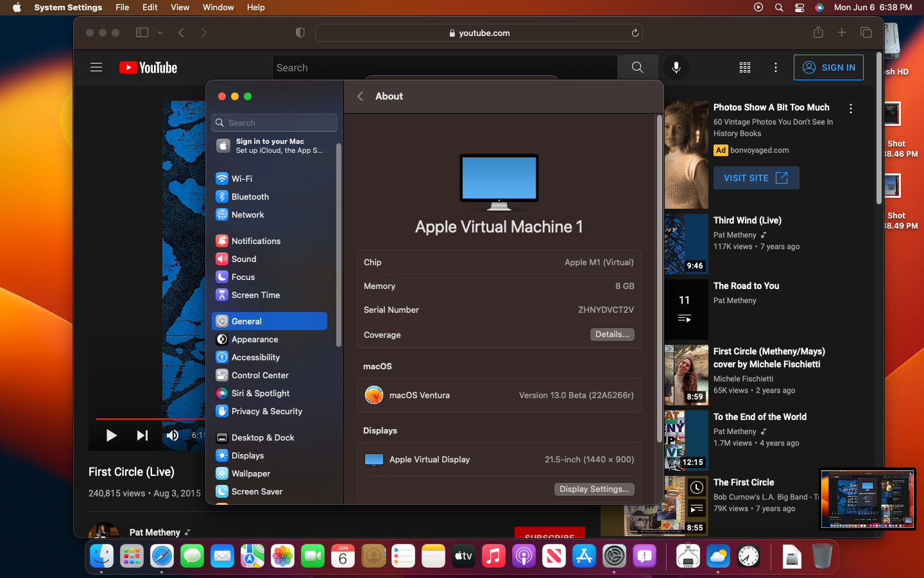Open the File menu
Screen dimensions: 924x578
click(122, 7)
